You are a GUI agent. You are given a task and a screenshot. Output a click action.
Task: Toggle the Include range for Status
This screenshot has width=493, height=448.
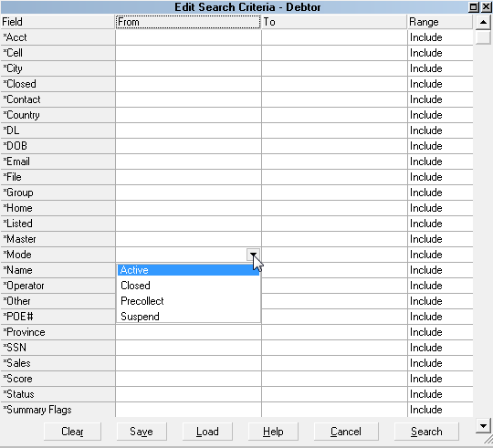[x=440, y=394]
